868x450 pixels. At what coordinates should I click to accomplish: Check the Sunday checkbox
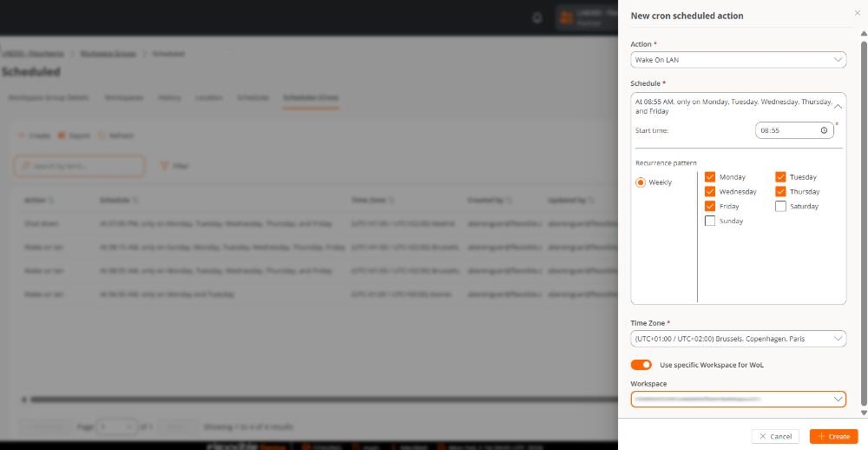point(710,222)
